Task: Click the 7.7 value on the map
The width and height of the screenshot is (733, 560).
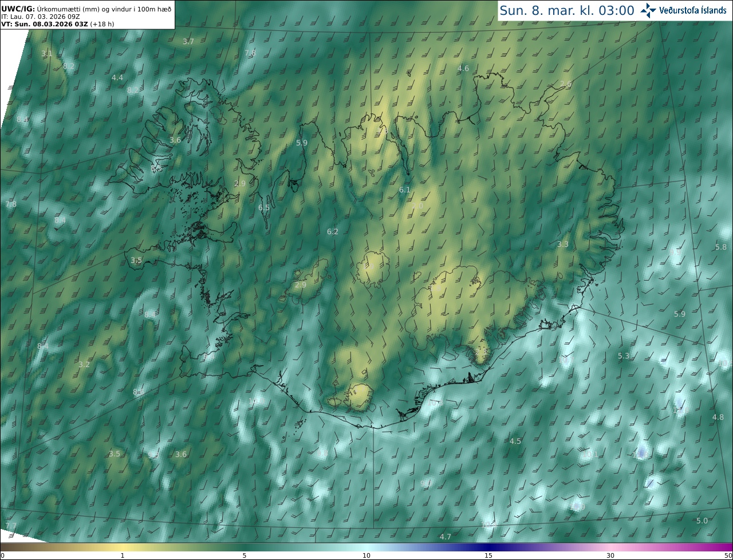Action: [11, 526]
